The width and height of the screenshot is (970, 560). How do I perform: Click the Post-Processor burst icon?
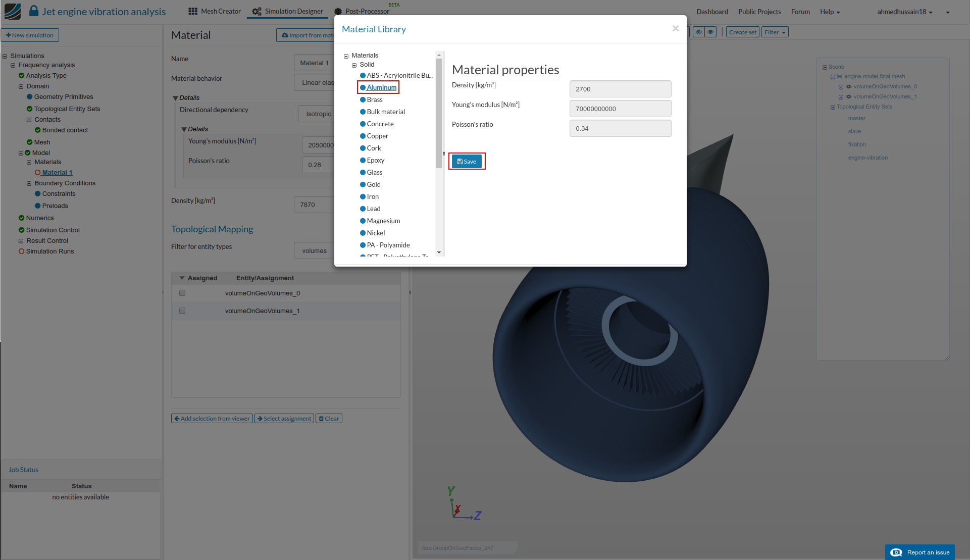338,11
